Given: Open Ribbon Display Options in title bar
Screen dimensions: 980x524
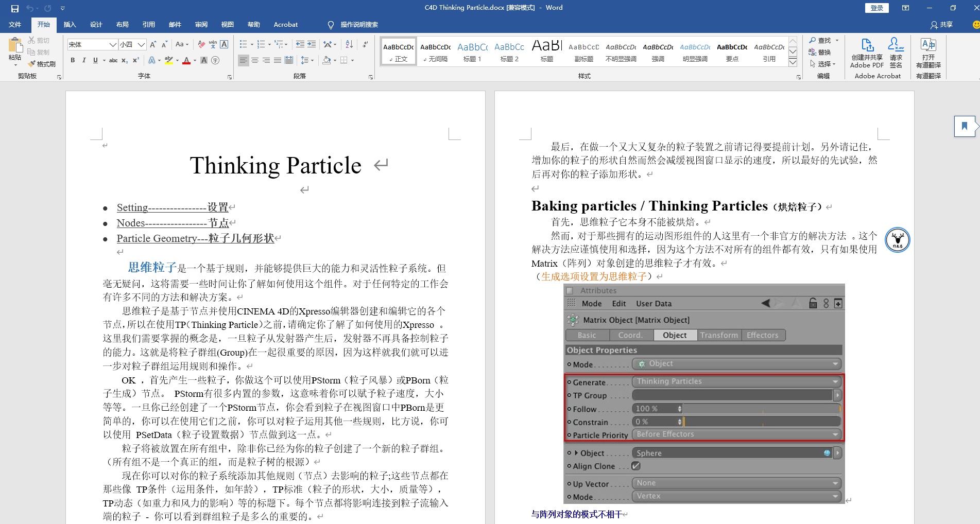Looking at the screenshot, I should 905,8.
